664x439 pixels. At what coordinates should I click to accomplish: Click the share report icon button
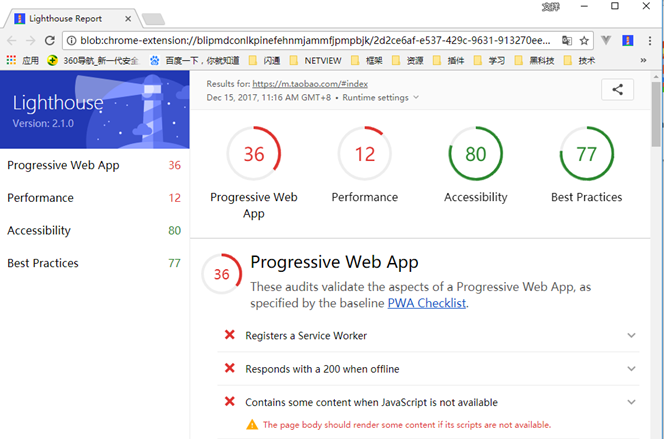click(617, 89)
